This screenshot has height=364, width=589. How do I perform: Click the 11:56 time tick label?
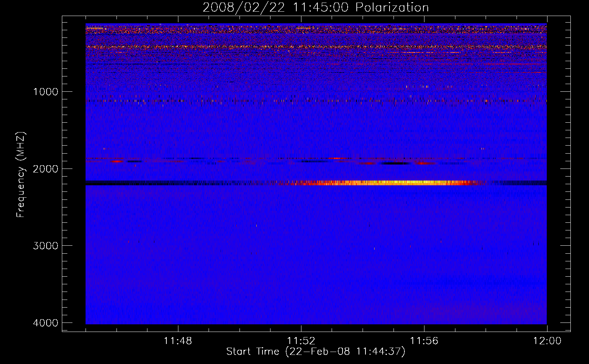[424, 341]
